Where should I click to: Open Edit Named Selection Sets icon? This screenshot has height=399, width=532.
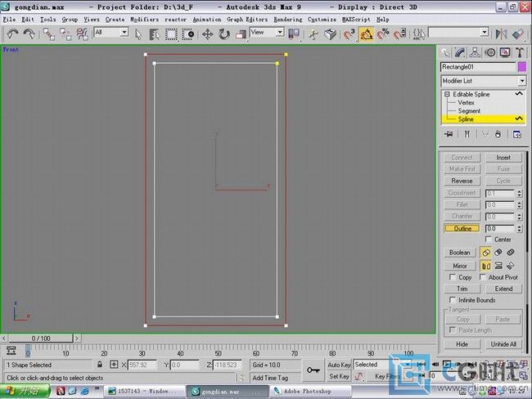point(419,34)
